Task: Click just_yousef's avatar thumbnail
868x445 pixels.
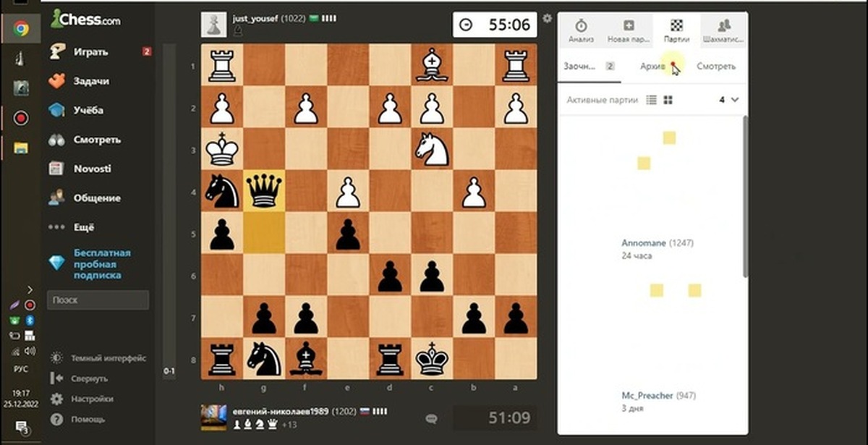Action: click(x=213, y=24)
